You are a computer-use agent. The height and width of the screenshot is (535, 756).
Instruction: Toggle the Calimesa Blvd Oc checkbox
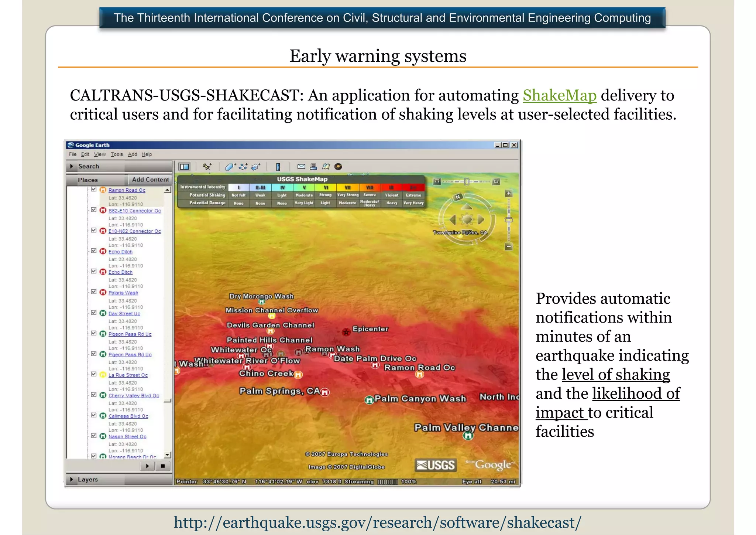point(94,415)
